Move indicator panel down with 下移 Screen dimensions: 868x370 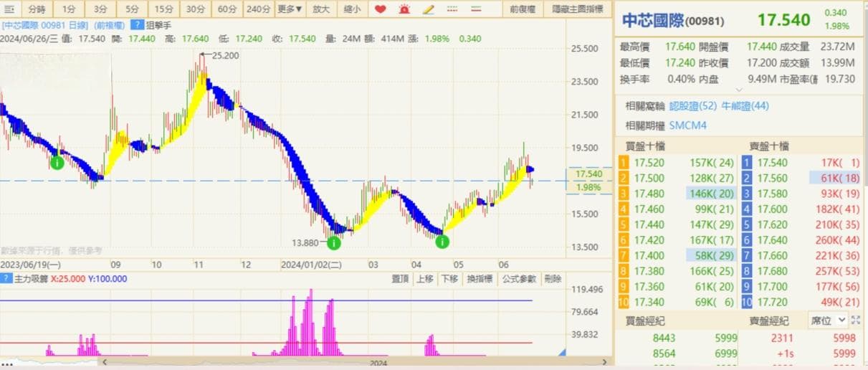click(449, 279)
